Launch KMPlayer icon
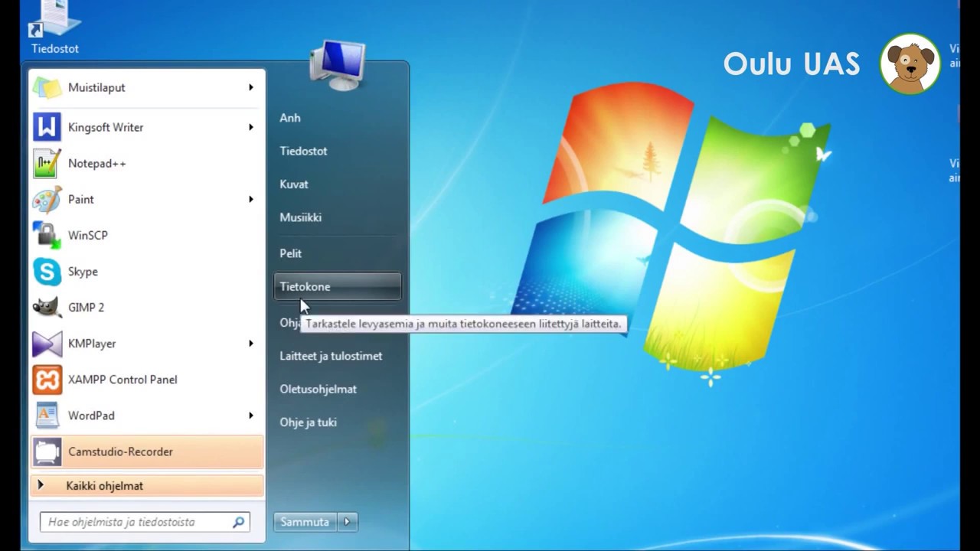The height and width of the screenshot is (551, 980). 47,344
